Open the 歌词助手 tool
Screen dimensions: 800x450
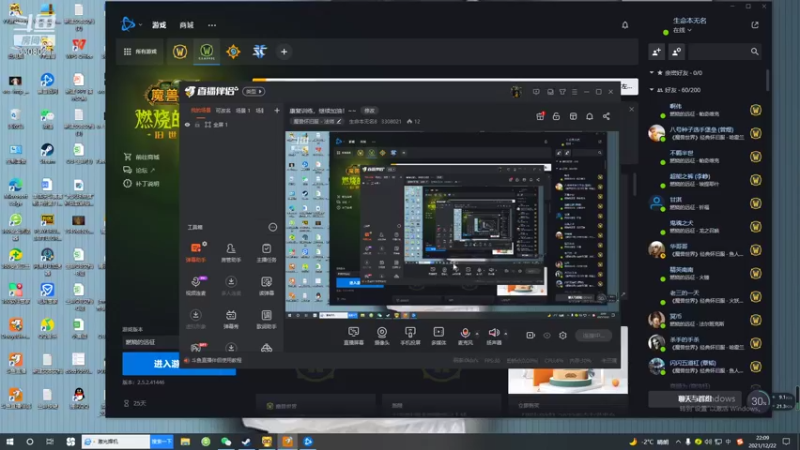tap(266, 319)
